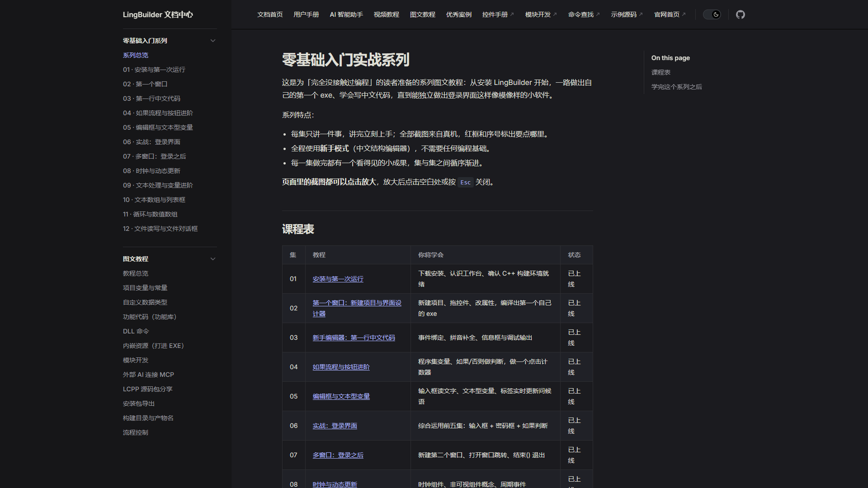
Task: Open the 优秀案例 nav item
Action: [x=459, y=14]
